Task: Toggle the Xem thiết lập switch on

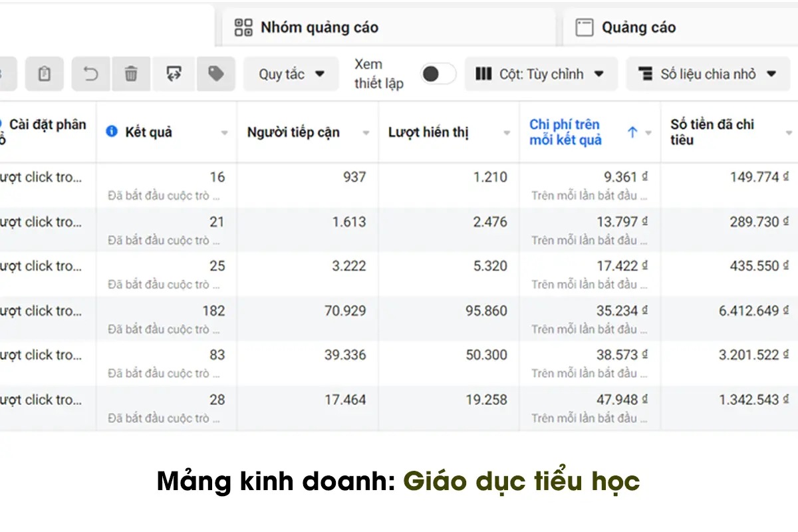Action: [437, 74]
